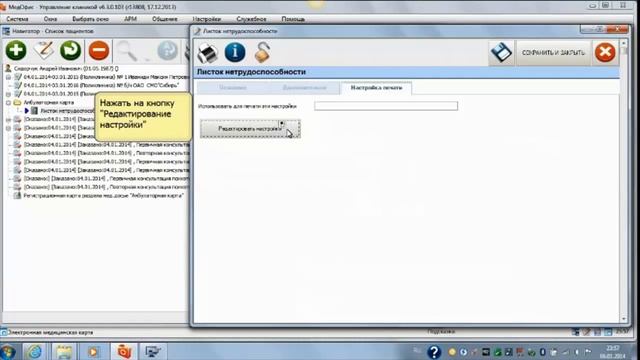Select the greyed blue globe icon in Navigator toolbar

pos(167,51)
